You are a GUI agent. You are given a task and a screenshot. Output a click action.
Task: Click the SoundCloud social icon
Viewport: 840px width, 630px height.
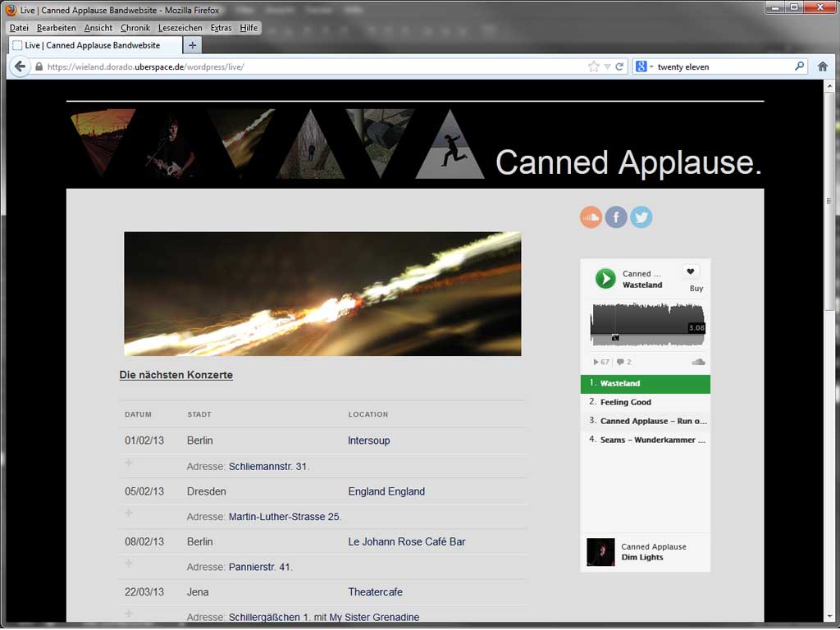591,217
